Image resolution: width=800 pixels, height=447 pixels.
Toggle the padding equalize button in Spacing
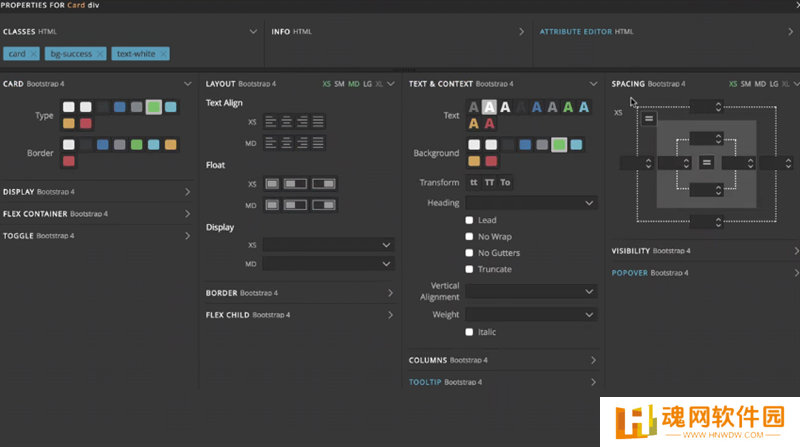pos(707,163)
